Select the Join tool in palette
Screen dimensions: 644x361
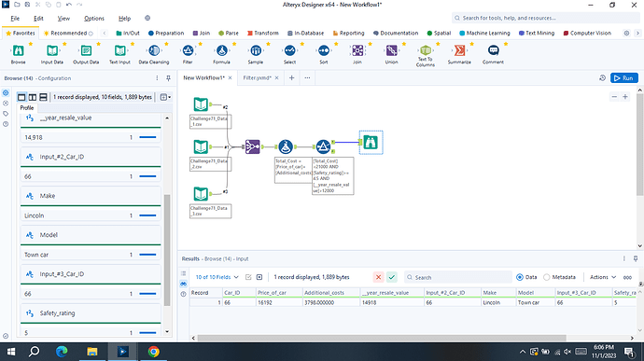tap(357, 51)
